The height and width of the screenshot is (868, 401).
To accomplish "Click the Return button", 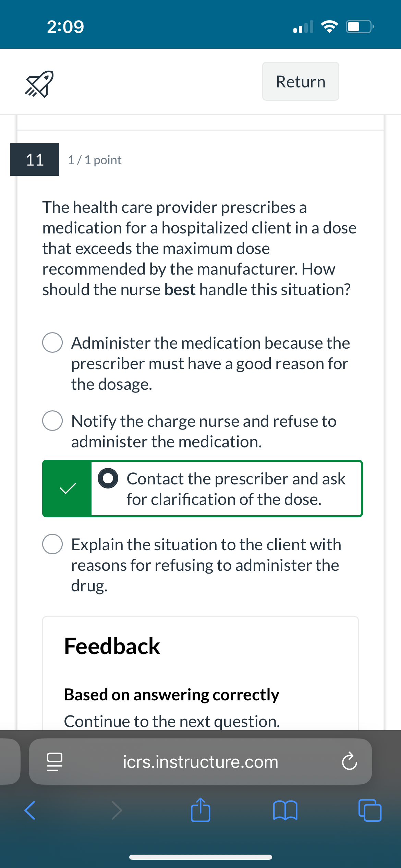I will click(x=301, y=81).
